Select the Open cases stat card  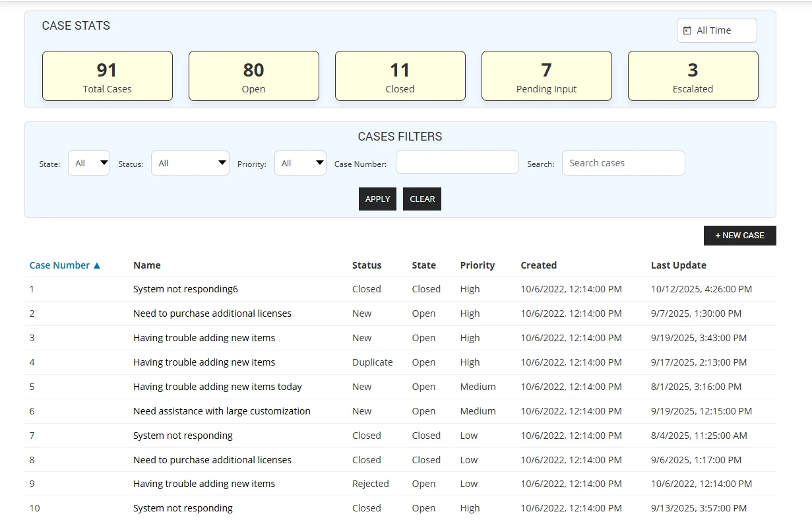(x=253, y=75)
